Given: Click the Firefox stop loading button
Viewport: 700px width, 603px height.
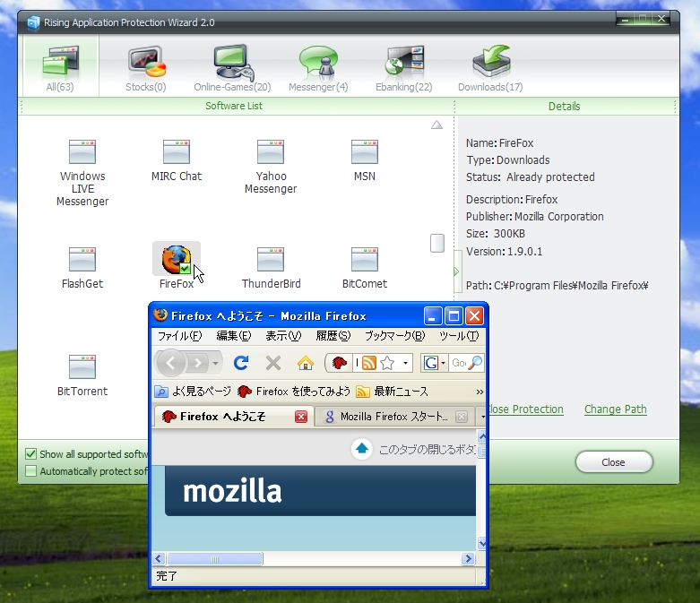Looking at the screenshot, I should coord(273,363).
